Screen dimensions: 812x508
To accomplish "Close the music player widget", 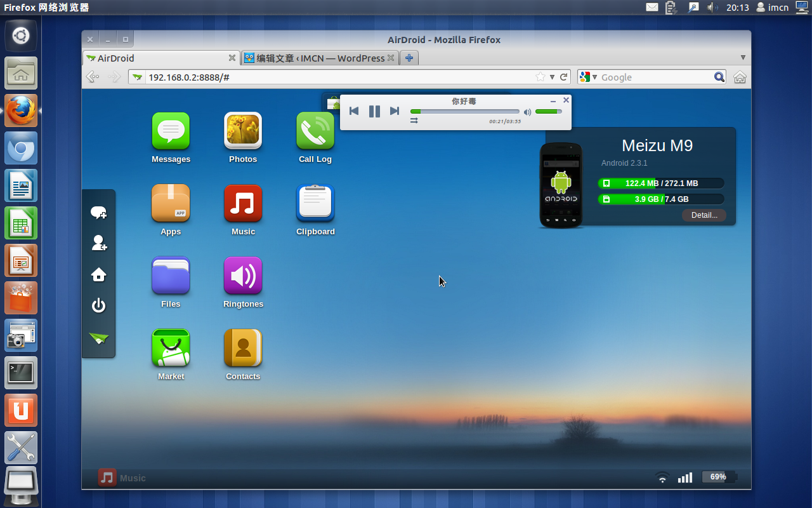I will (566, 100).
